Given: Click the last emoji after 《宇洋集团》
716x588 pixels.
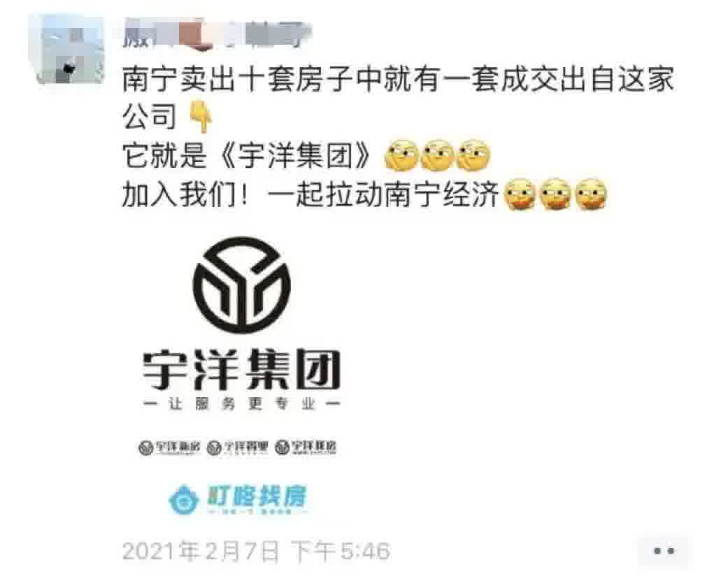Looking at the screenshot, I should pos(474,156).
